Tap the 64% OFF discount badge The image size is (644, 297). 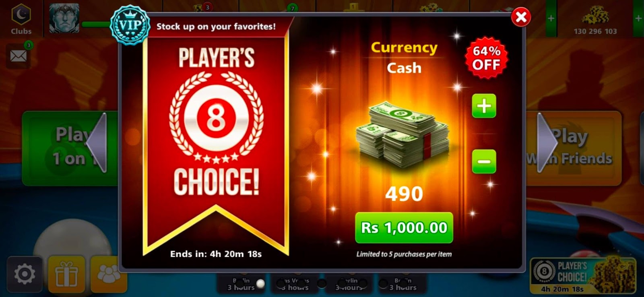(486, 58)
